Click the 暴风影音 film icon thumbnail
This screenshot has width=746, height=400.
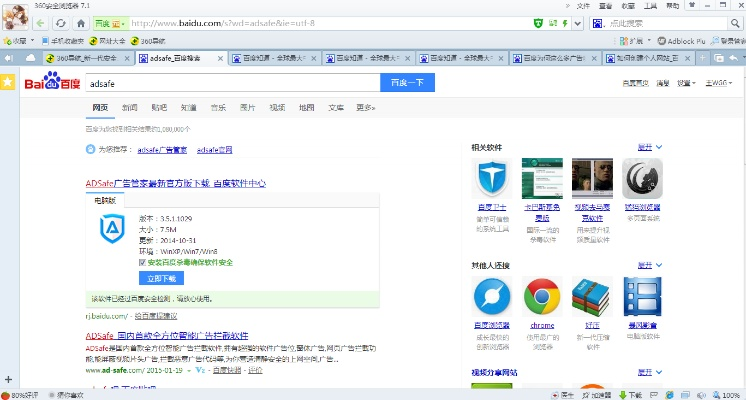coord(642,296)
